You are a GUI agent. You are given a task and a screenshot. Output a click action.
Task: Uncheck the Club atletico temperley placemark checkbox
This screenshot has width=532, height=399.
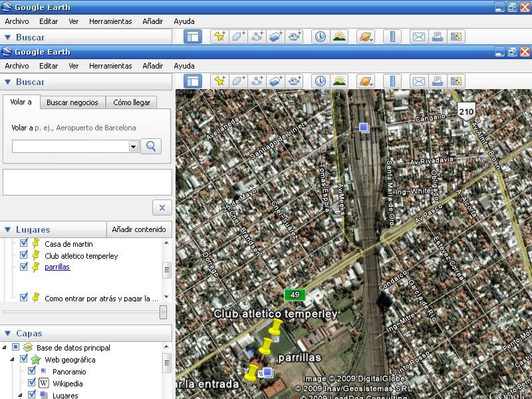pos(24,255)
